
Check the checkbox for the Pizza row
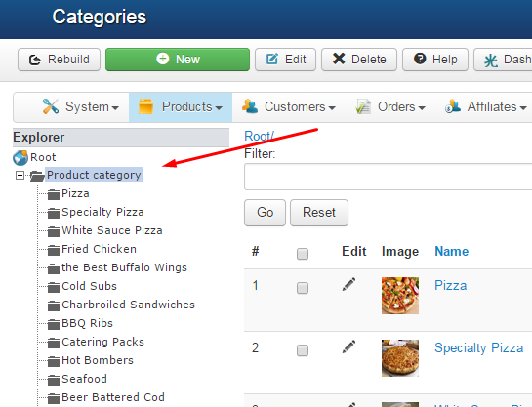click(x=303, y=288)
